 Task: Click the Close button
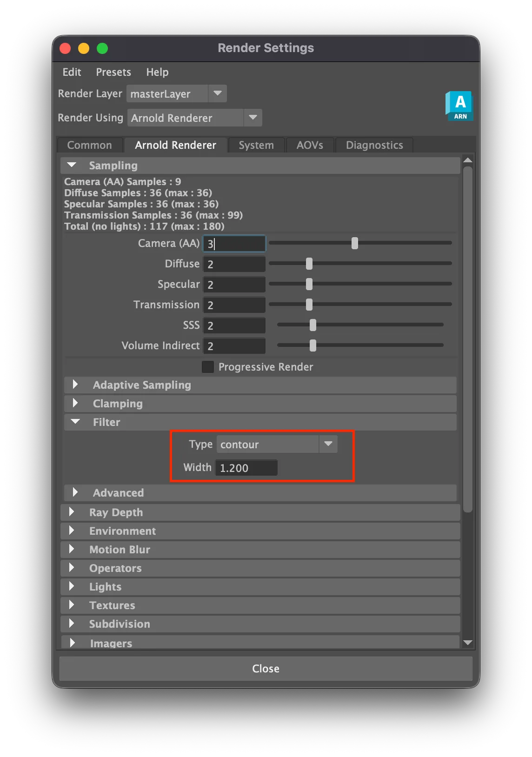coord(266,669)
